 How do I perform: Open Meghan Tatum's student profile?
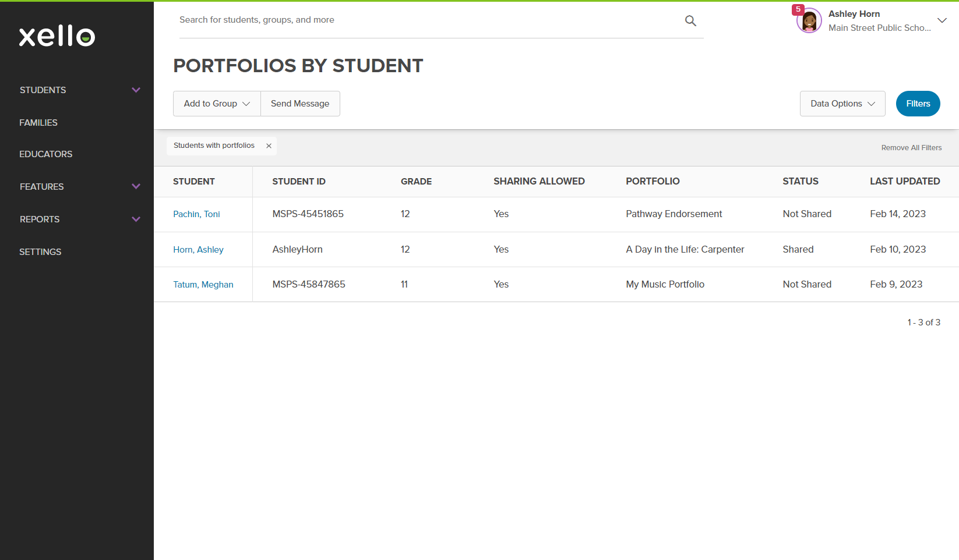coord(203,284)
